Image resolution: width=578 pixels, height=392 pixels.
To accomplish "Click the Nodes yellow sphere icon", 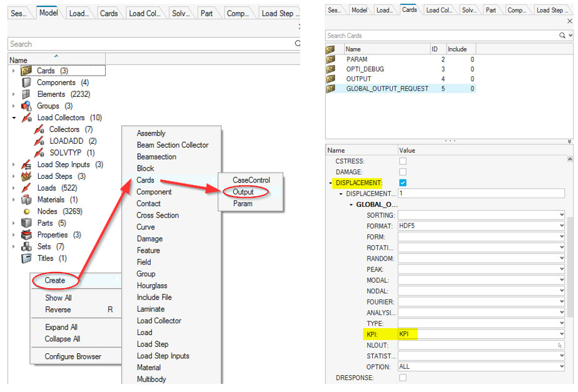I will coord(26,212).
